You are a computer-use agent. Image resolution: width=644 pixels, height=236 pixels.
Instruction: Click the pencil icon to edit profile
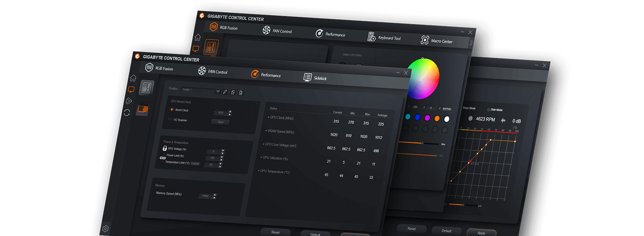point(225,92)
